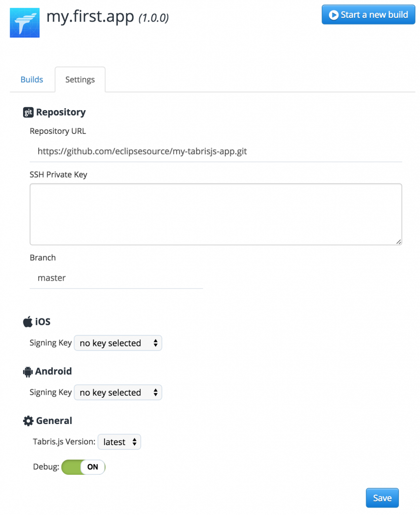Image resolution: width=420 pixels, height=515 pixels.
Task: Click the play icon in Start a new build
Action: pyautogui.click(x=333, y=15)
